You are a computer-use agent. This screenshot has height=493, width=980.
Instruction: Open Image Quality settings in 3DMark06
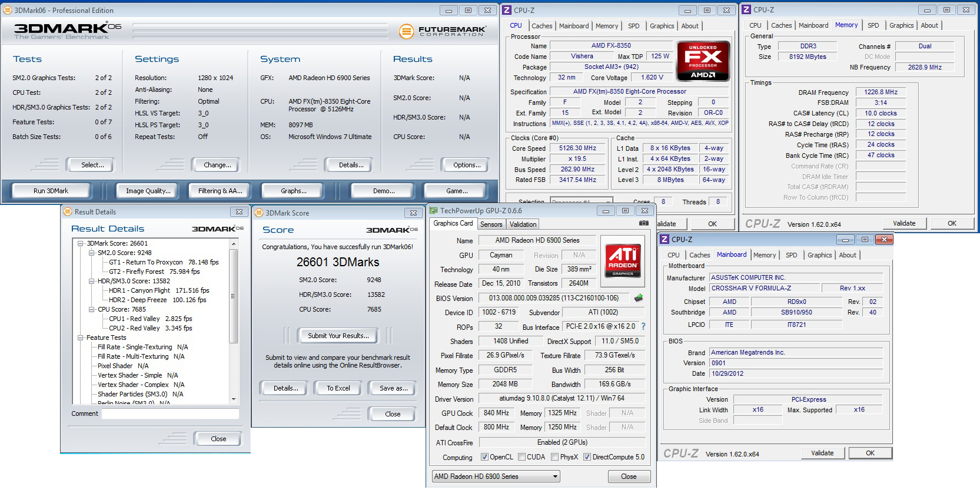(148, 191)
